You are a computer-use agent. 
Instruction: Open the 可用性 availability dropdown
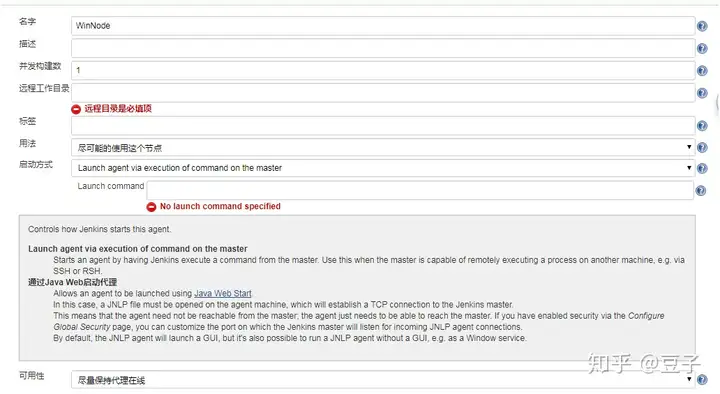click(382, 380)
